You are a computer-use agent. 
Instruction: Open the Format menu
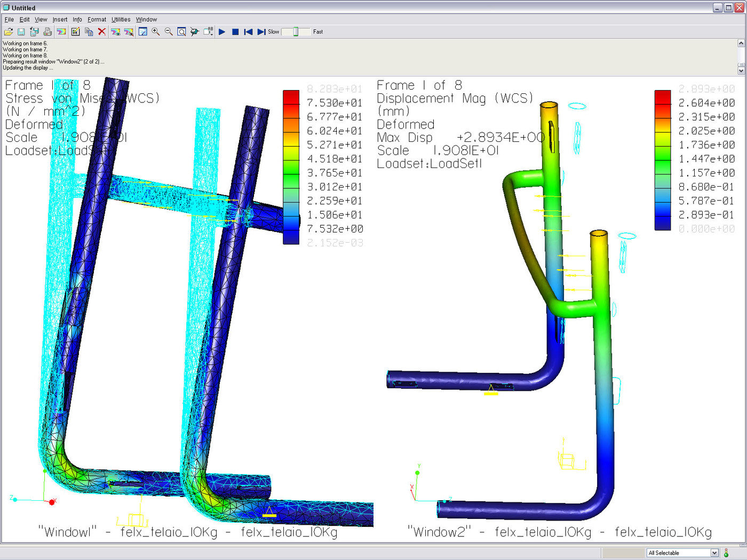pyautogui.click(x=97, y=20)
